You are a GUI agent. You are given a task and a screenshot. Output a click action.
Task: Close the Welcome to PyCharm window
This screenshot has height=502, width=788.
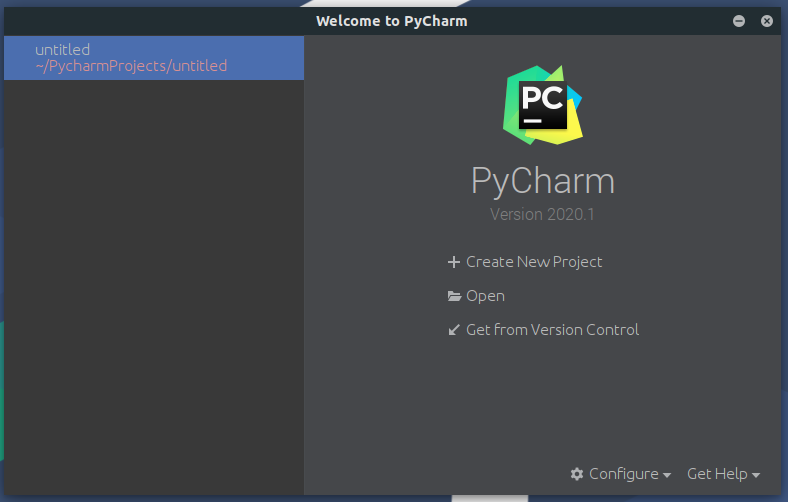tap(767, 21)
